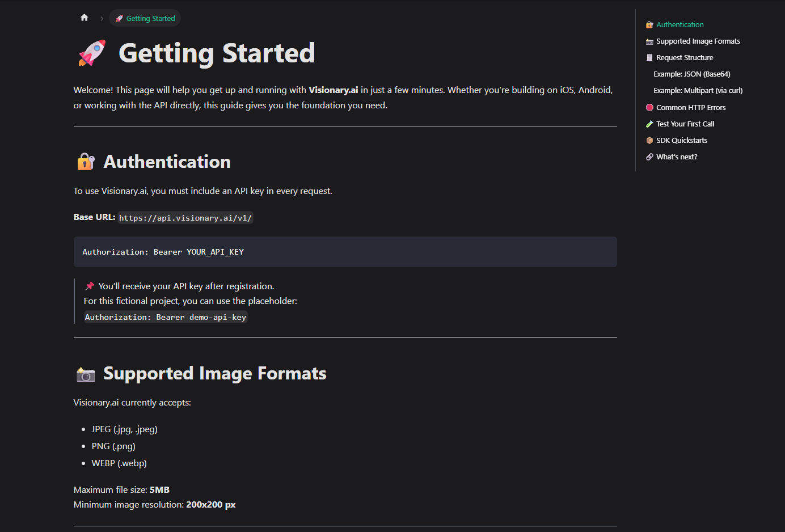Screen dimensions: 785x532
Task: Click the lock icon in sidebar navigation
Action: (649, 25)
